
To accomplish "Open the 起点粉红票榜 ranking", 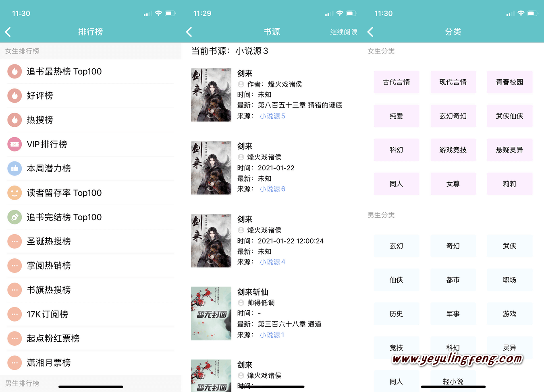I will pyautogui.click(x=91, y=338).
